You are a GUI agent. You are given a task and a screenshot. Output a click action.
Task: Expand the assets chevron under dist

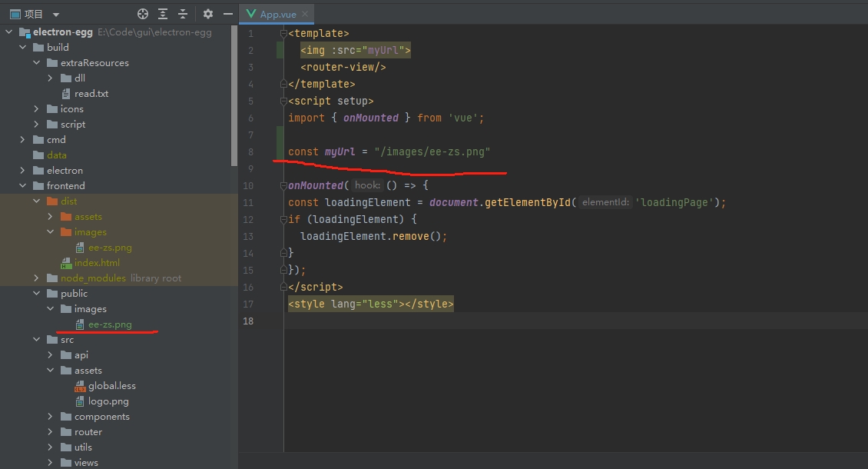pos(51,217)
